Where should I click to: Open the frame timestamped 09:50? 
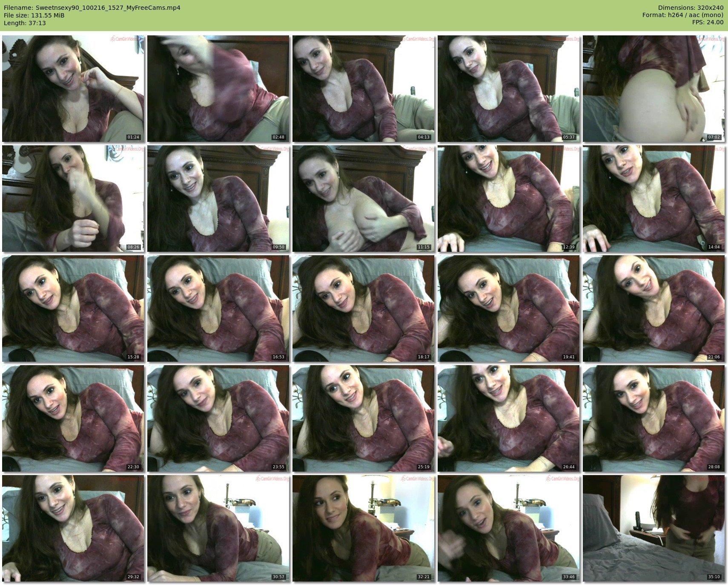[218, 199]
